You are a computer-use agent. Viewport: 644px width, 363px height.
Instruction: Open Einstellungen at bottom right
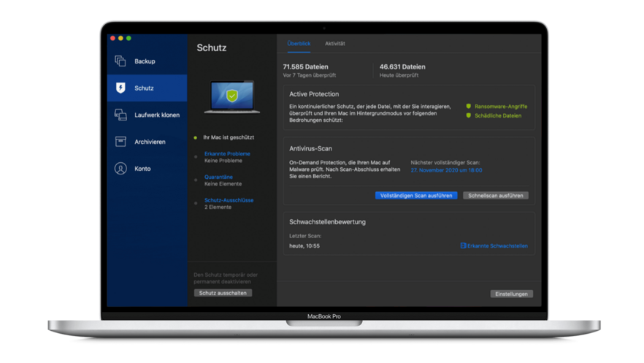coord(511,294)
